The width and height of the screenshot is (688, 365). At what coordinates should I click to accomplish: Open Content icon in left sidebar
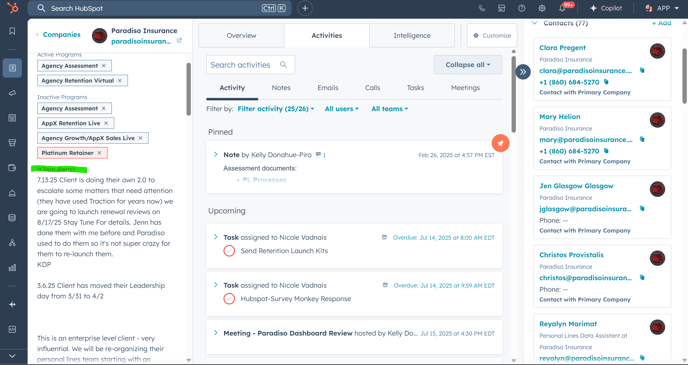(12, 118)
